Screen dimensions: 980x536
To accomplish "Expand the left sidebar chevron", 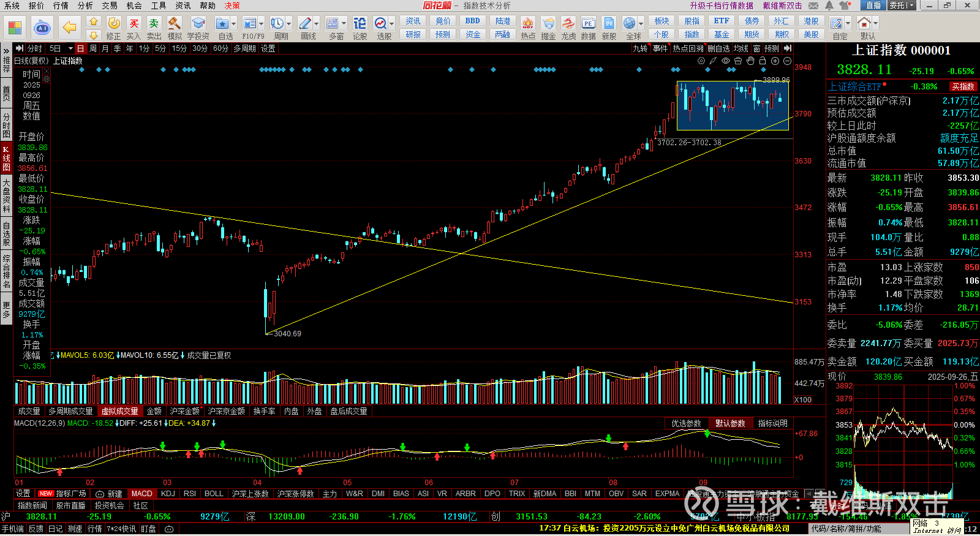I will (6, 50).
